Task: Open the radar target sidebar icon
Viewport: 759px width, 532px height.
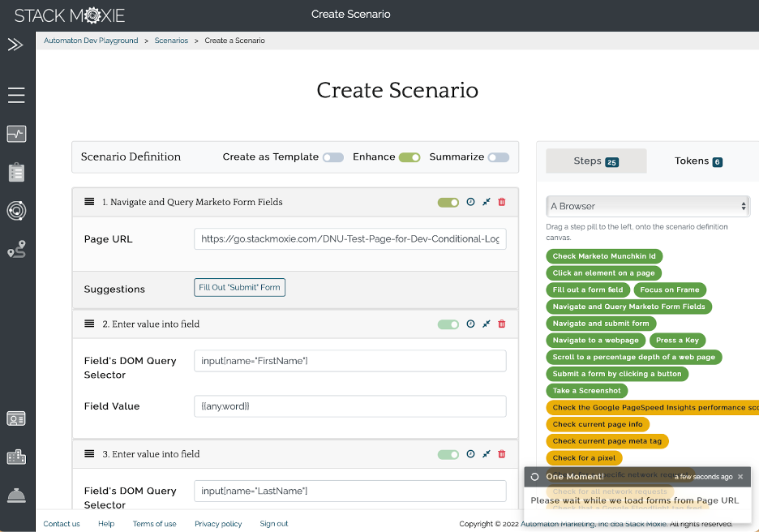Action: [x=16, y=211]
